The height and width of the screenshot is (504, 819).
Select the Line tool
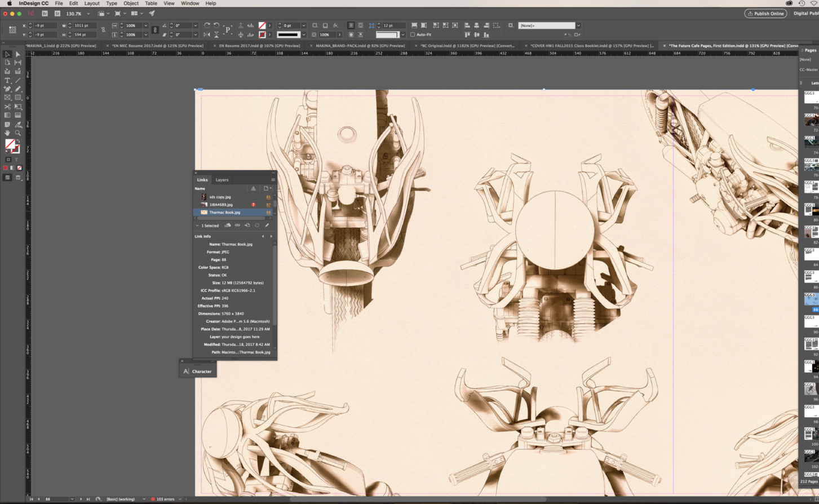point(17,81)
